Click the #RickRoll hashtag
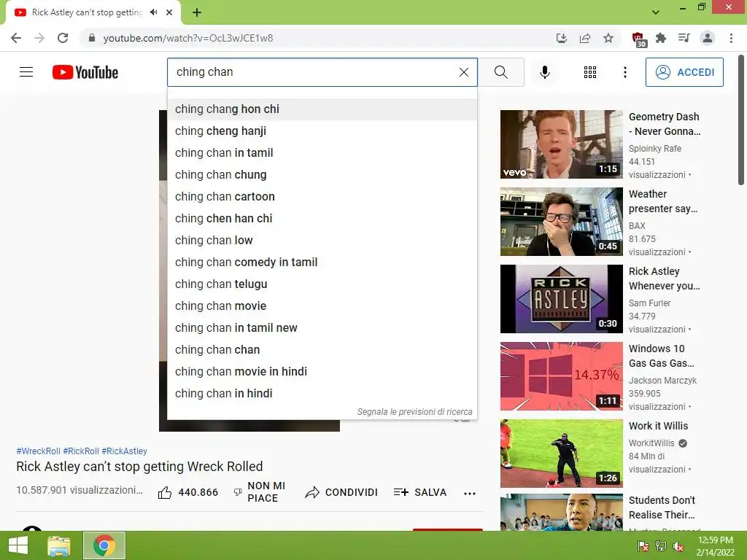Viewport: 747px width, 560px height. pos(81,451)
